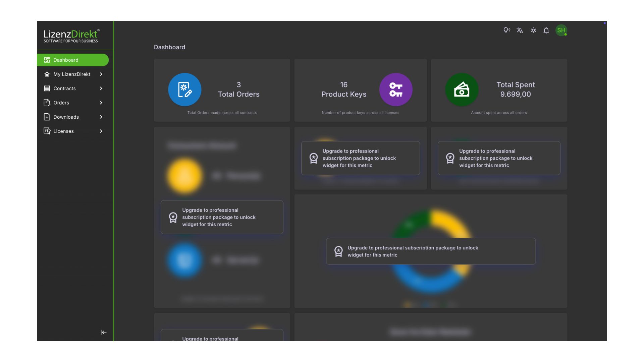Click the upgrade notice under Product Keys card
Viewport: 644px width, 362px height.
(360, 158)
